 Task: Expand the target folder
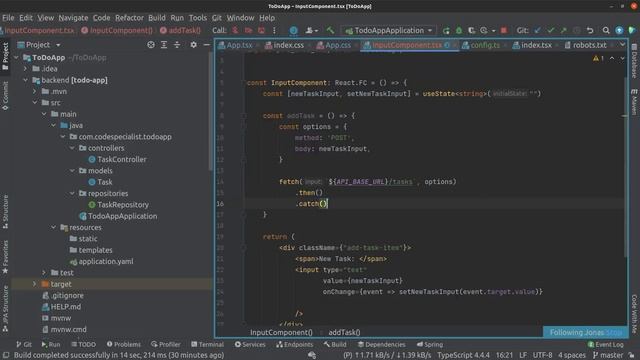pyautogui.click(x=35, y=284)
